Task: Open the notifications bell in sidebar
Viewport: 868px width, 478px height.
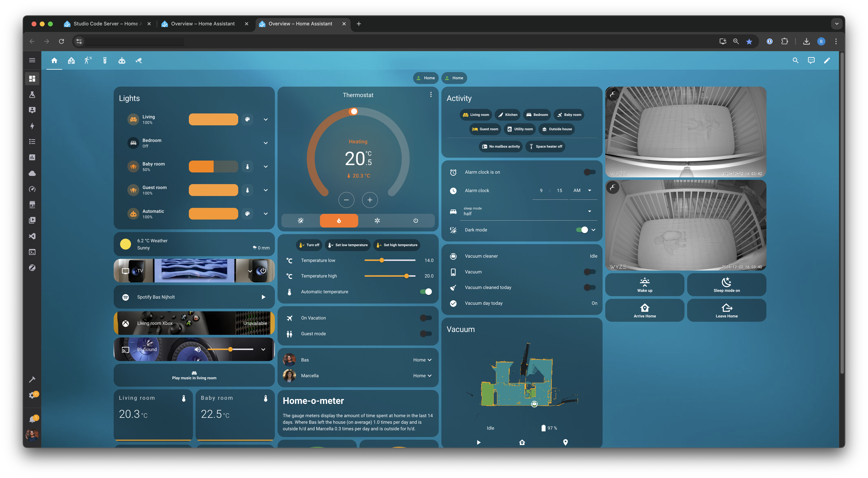Action: tap(32, 419)
